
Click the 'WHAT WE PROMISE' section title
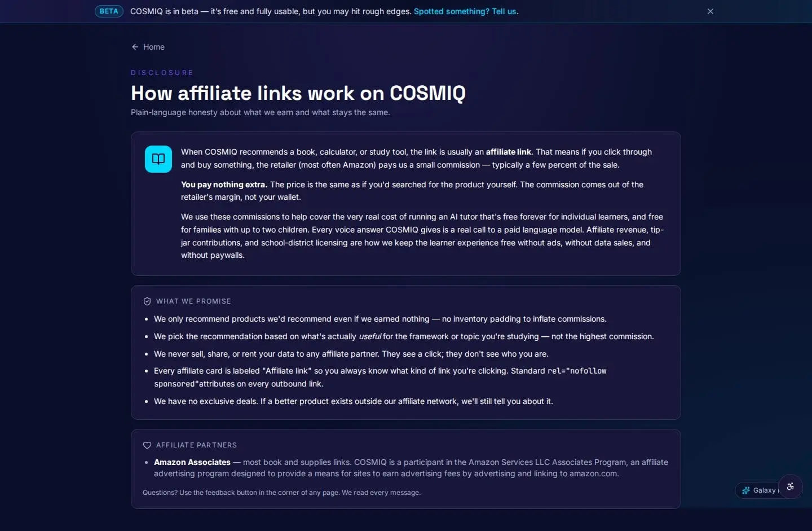click(x=193, y=301)
